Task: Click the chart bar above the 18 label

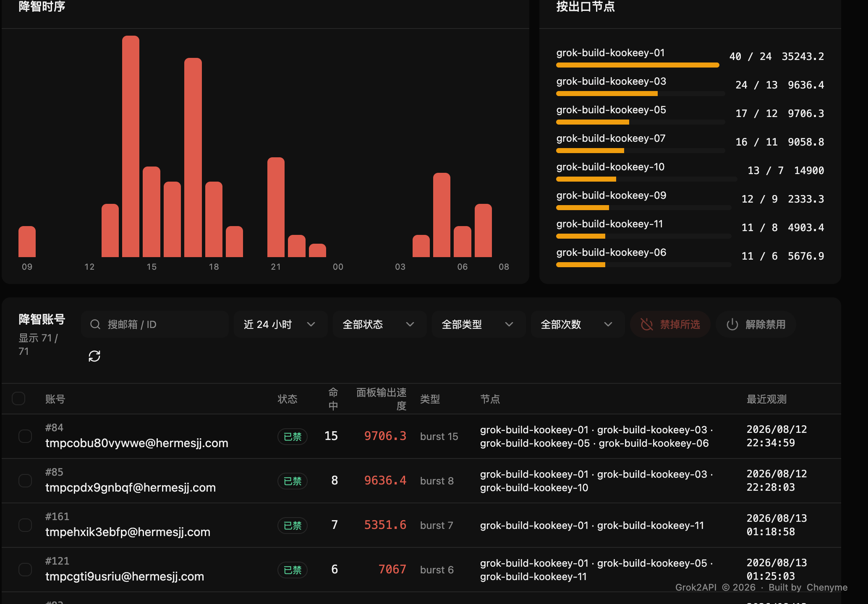Action: point(214,219)
